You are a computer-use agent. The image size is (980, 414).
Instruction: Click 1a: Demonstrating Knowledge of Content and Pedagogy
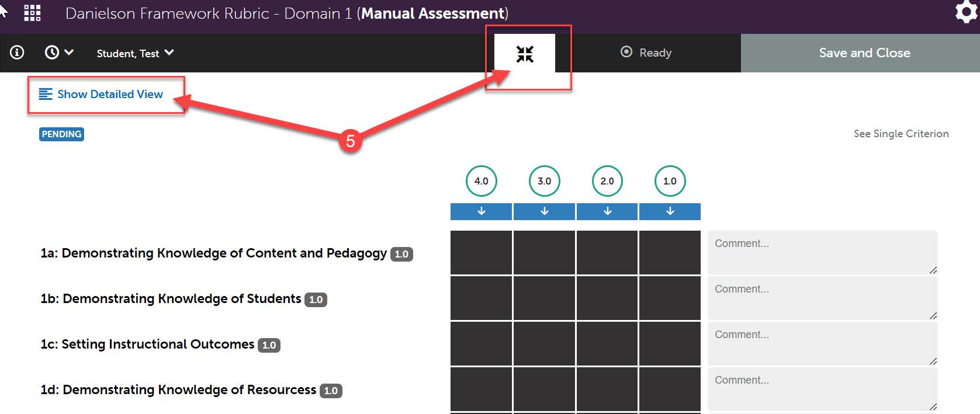(213, 253)
